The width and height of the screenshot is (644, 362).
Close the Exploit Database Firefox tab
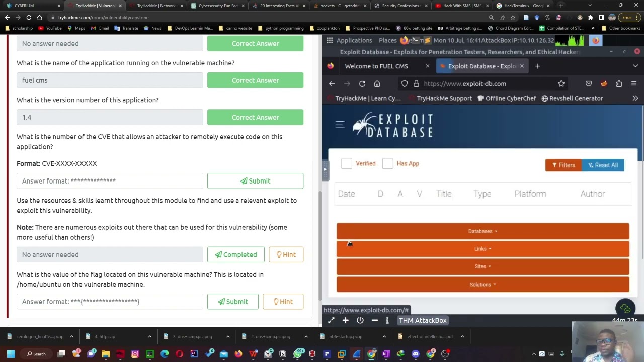522,66
